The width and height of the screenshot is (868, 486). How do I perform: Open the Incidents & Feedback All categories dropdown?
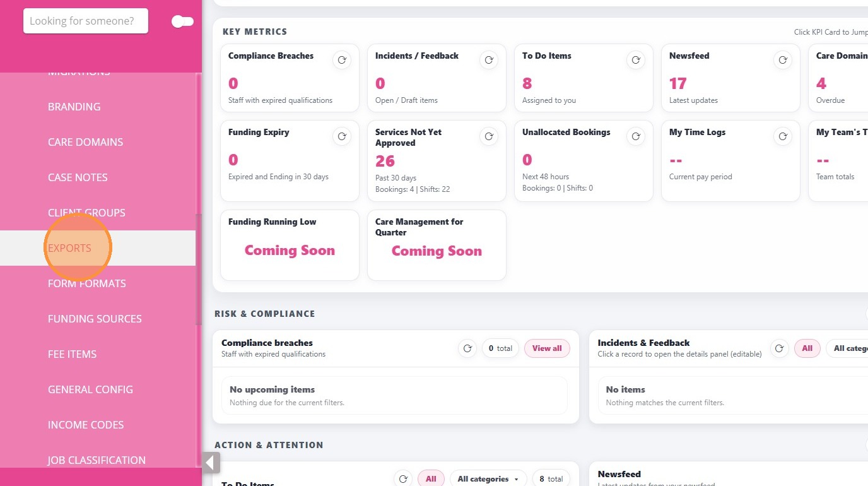847,348
